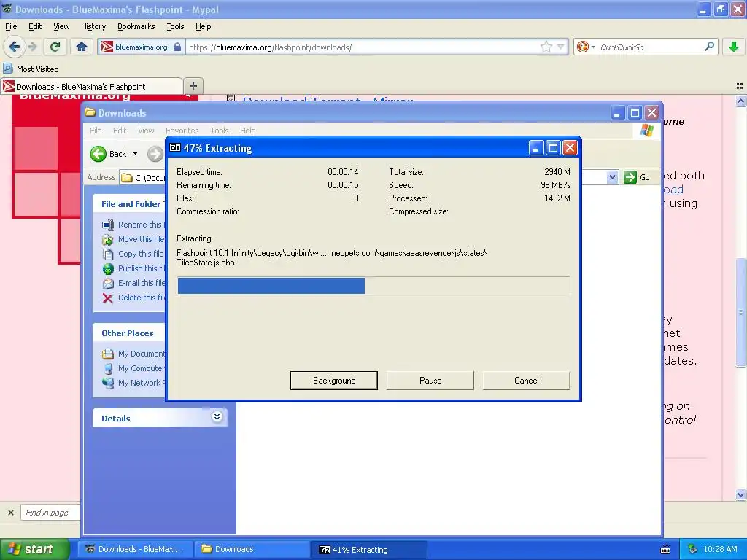
Task: Open the browser Bookmarks menu
Action: pyautogui.click(x=136, y=26)
